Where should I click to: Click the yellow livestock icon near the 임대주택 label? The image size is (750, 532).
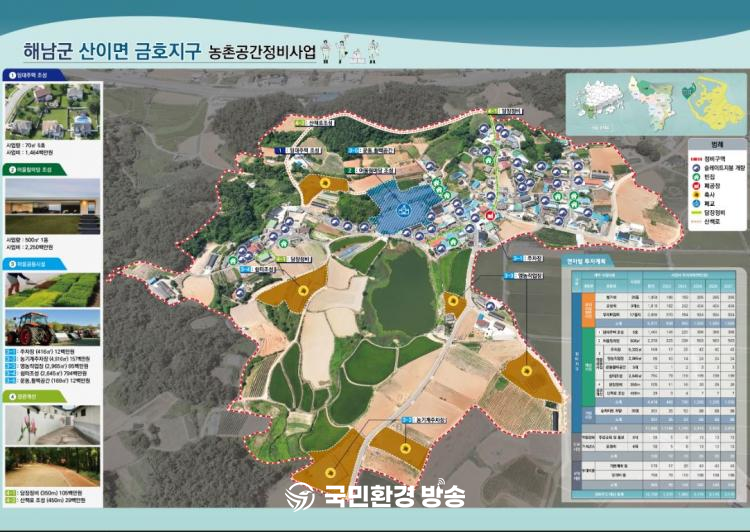tap(325, 182)
